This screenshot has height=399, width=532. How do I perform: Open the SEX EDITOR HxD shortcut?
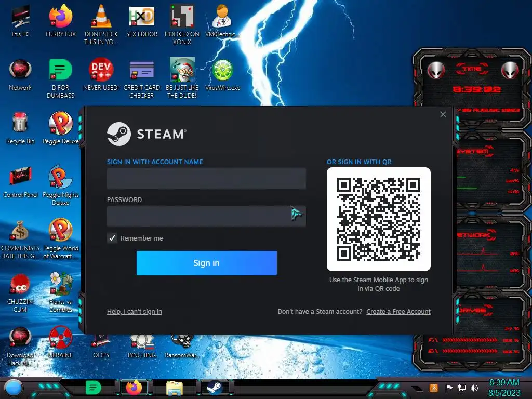[x=141, y=21]
